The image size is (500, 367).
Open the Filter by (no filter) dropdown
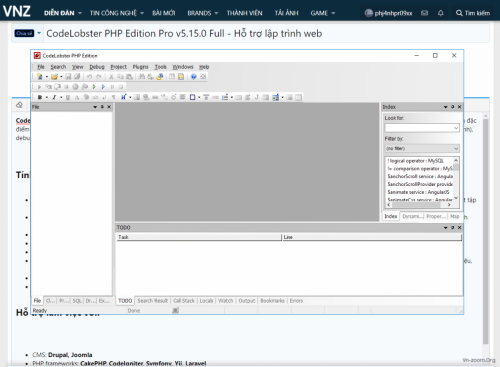[x=422, y=148]
